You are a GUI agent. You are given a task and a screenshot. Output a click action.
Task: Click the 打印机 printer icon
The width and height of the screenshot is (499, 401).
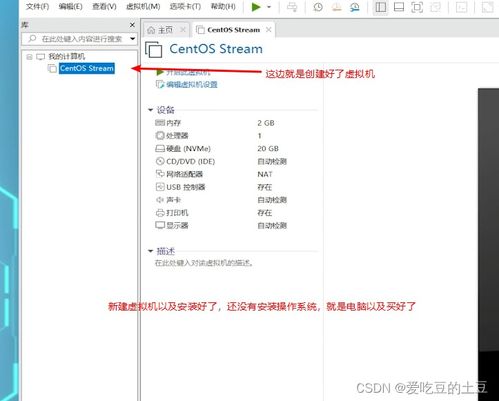[160, 213]
